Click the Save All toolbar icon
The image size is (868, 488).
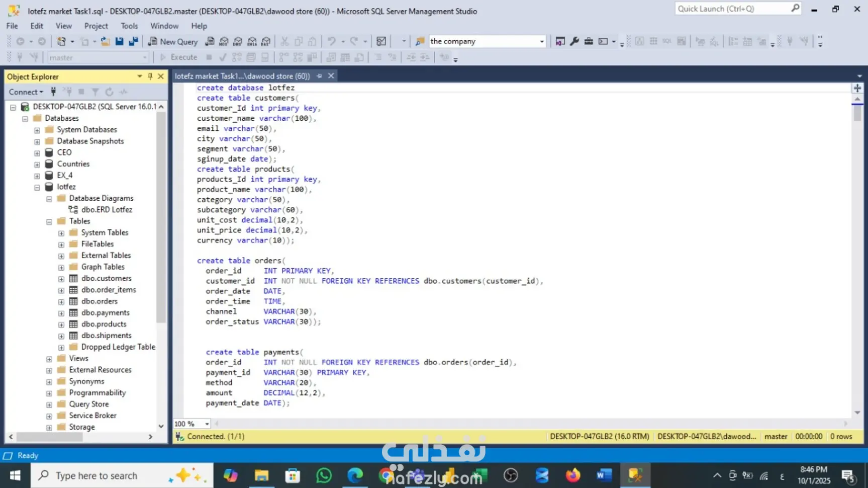pyautogui.click(x=134, y=41)
